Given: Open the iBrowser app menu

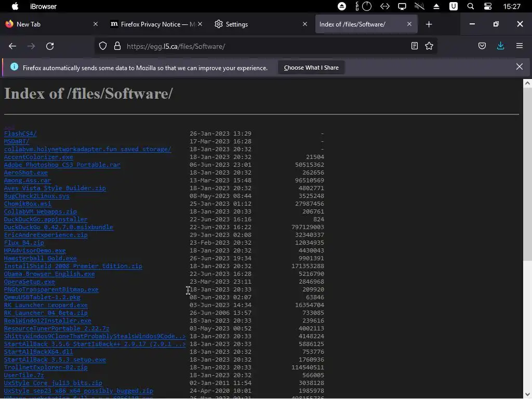Looking at the screenshot, I should (44, 6).
